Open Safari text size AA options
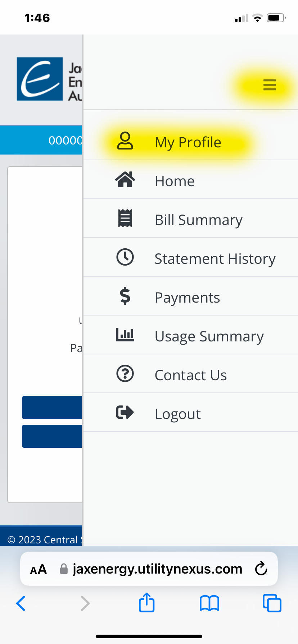 (x=39, y=570)
